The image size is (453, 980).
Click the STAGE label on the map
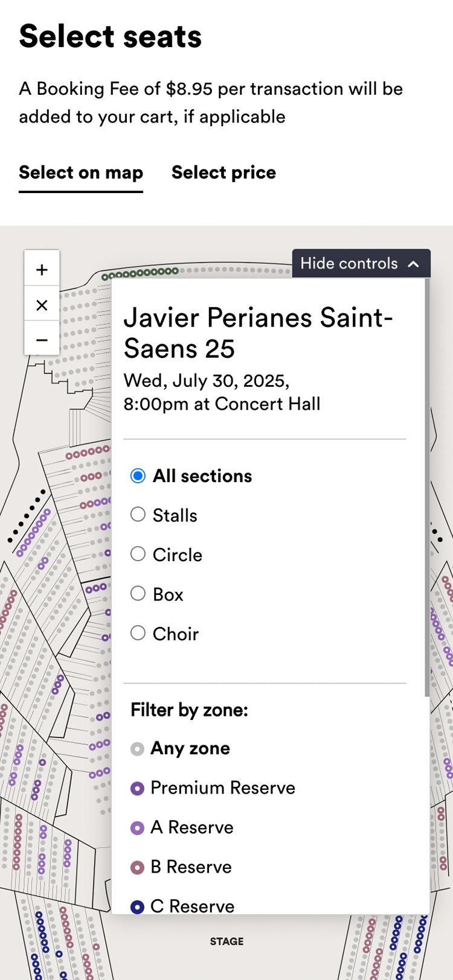[x=226, y=941]
